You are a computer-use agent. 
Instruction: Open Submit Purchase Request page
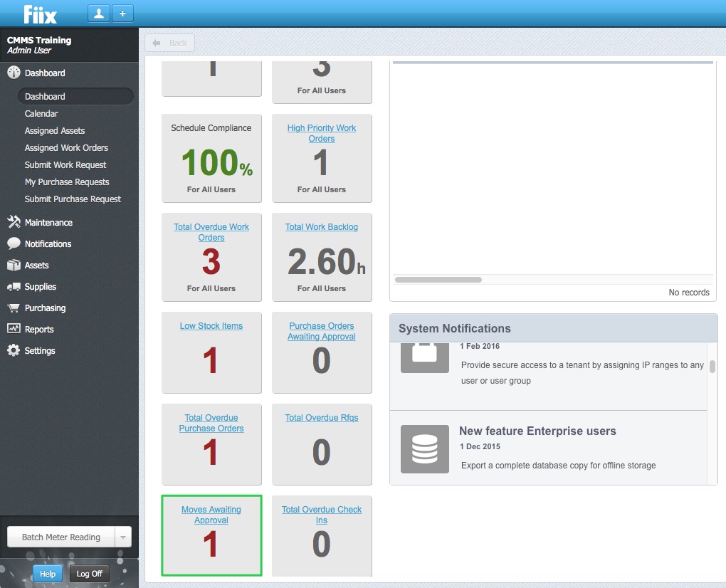click(x=73, y=199)
